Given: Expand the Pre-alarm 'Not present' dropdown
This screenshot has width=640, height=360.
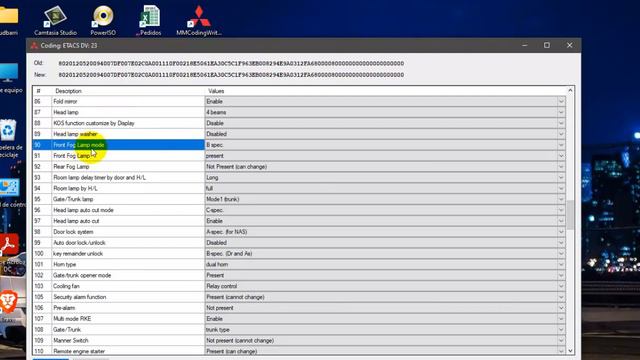Looking at the screenshot, I should [561, 308].
